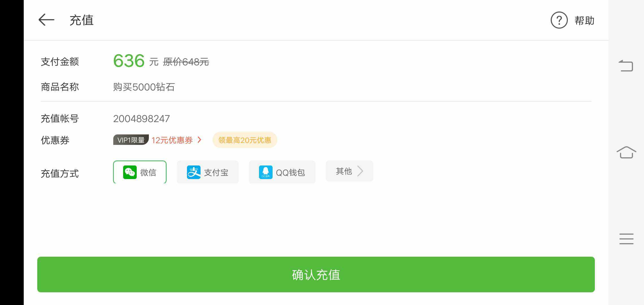
Task: Open the 12元优惠券 coupon chooser arrow
Action: pos(200,140)
